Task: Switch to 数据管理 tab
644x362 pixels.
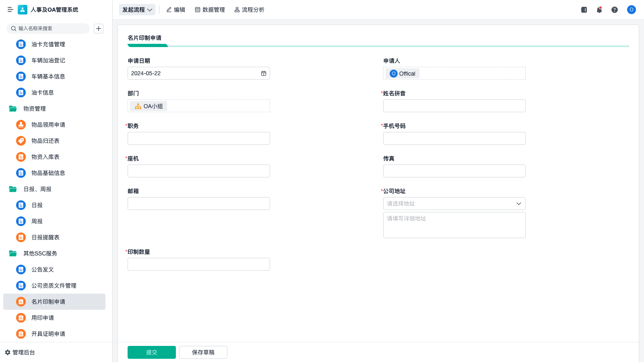Action: point(210,10)
